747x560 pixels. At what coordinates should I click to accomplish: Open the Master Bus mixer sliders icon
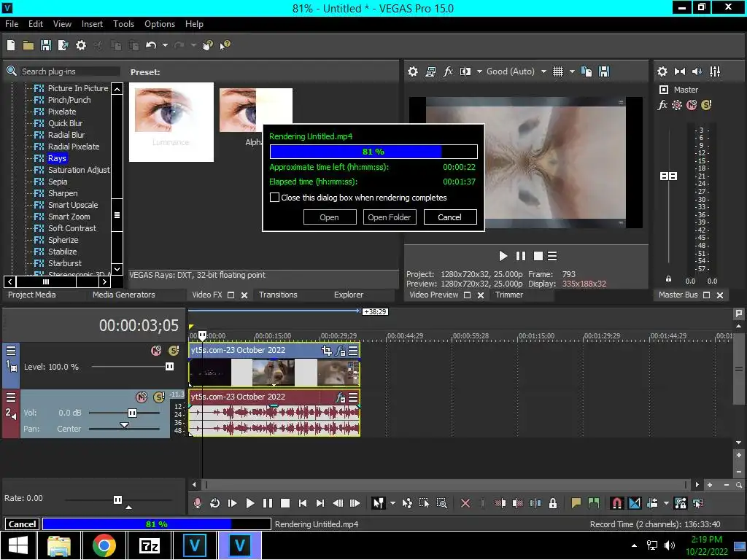(x=715, y=71)
